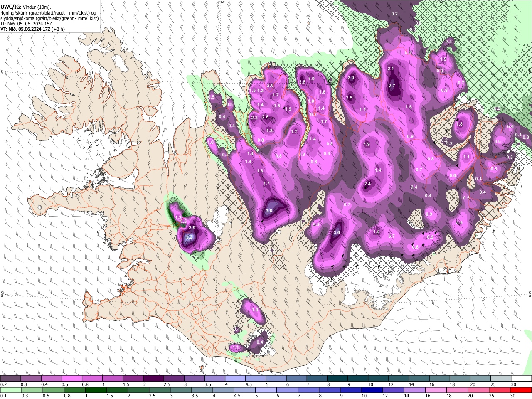
Task: Click the '64N' latitude label on right edge
Action: [530, 293]
